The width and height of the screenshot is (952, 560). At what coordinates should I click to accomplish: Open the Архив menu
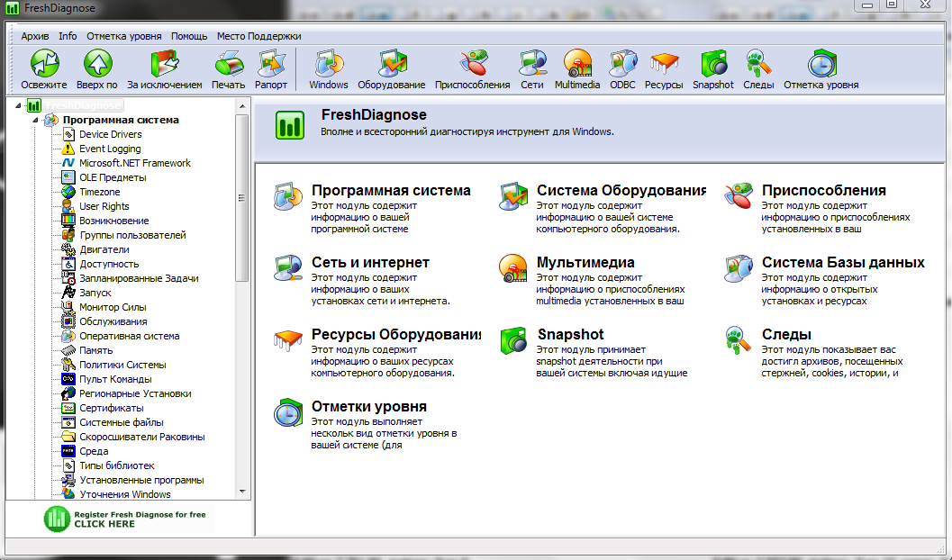35,36
